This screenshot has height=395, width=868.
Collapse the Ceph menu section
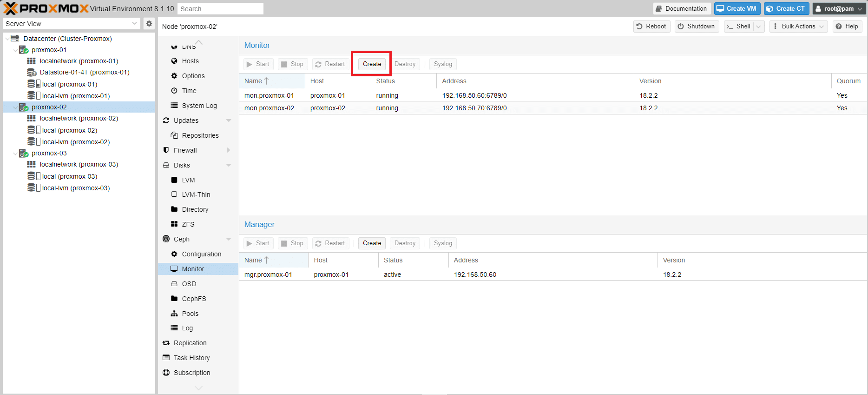pos(229,239)
